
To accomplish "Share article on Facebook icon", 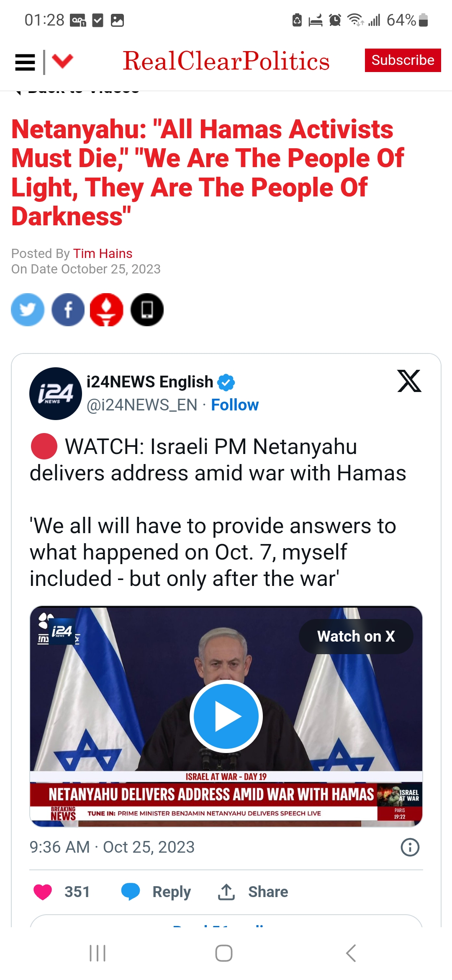I will pos(68,309).
